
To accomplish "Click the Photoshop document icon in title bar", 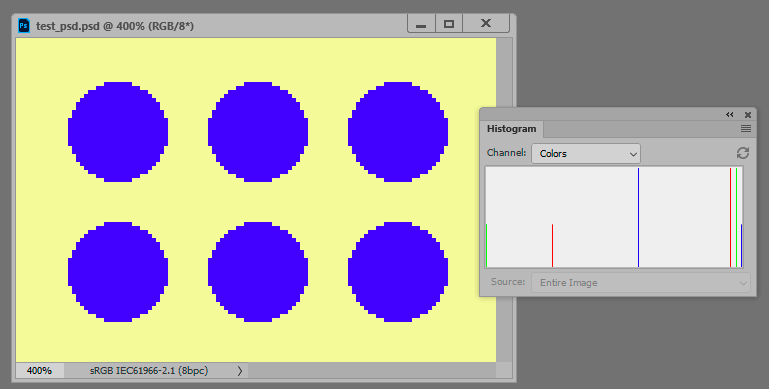I will pos(24,26).
